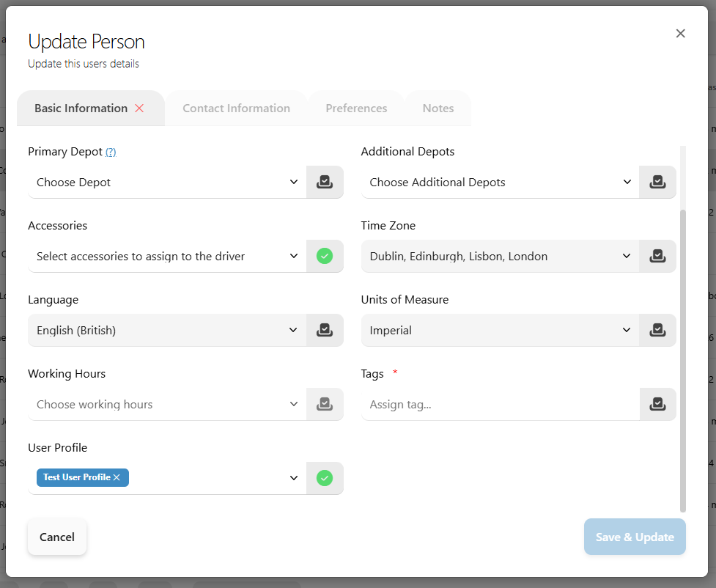The image size is (716, 588).
Task: Click the inbox icon next to Time Zone
Action: pyautogui.click(x=657, y=256)
